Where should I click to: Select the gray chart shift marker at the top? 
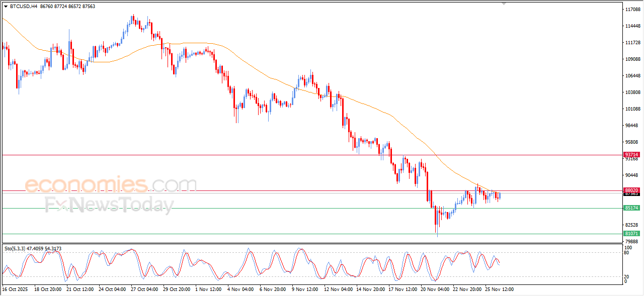point(505,4)
